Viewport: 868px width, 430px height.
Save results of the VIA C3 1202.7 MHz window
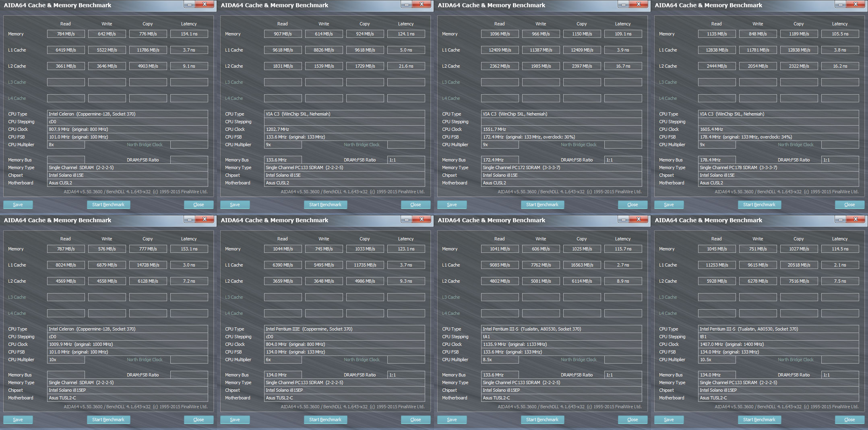pos(235,205)
